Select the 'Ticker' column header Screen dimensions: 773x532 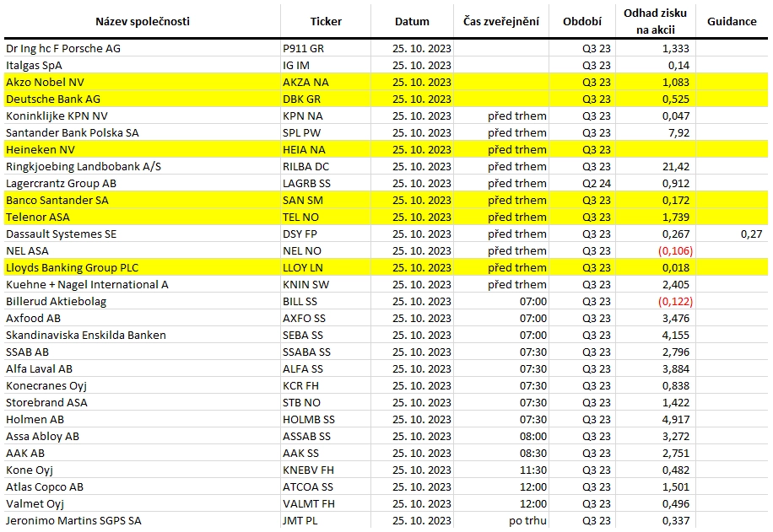326,21
